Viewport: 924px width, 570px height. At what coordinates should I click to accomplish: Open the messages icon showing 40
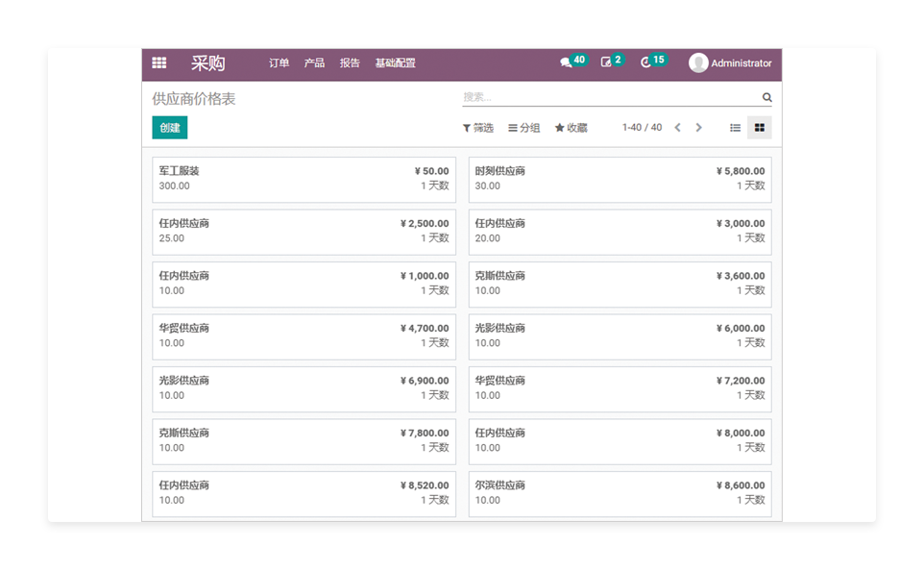coord(566,63)
